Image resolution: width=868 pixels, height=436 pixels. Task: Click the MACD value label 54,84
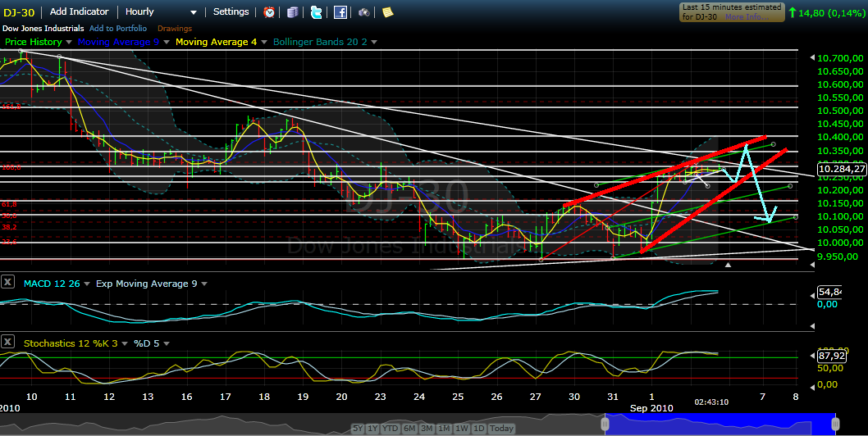click(x=829, y=292)
